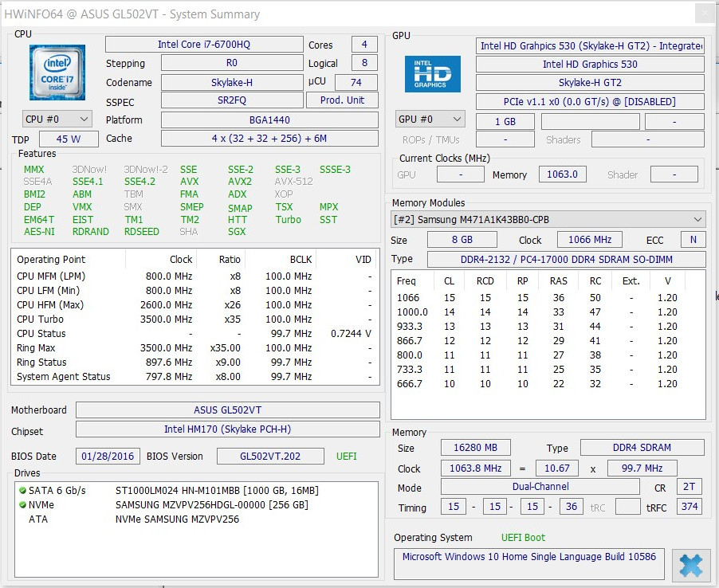Viewport: 719px width, 588px height.
Task: Select the CPU Turbo operating point row
Action: point(194,319)
